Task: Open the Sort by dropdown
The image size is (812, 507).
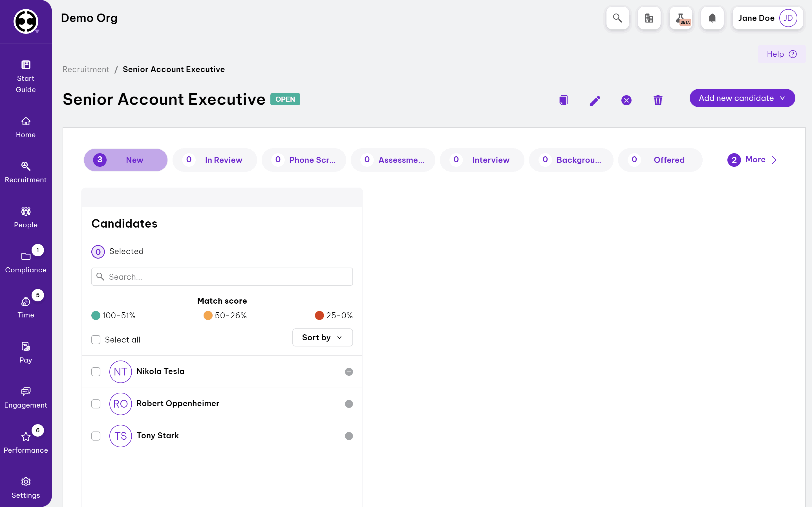Action: [x=322, y=337]
